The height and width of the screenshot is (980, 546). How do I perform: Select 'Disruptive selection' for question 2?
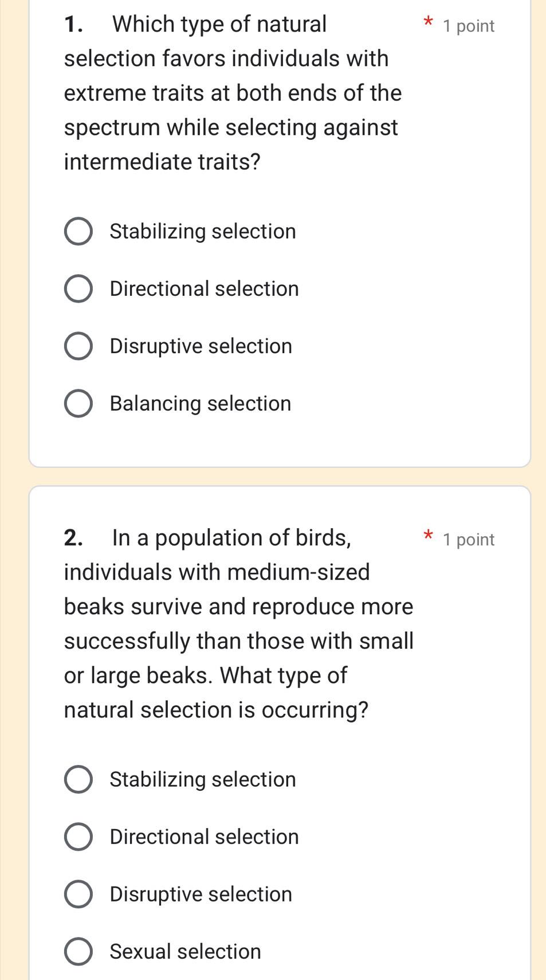(78, 894)
